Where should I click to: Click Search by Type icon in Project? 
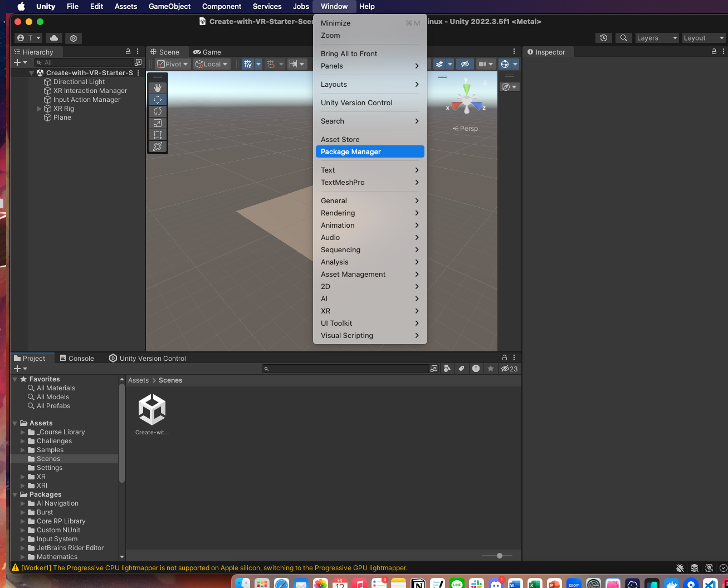tap(447, 369)
